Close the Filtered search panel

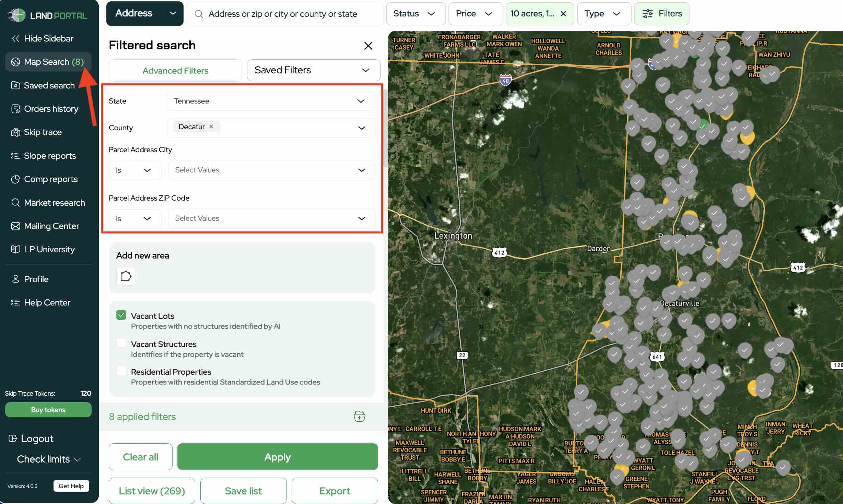[368, 46]
